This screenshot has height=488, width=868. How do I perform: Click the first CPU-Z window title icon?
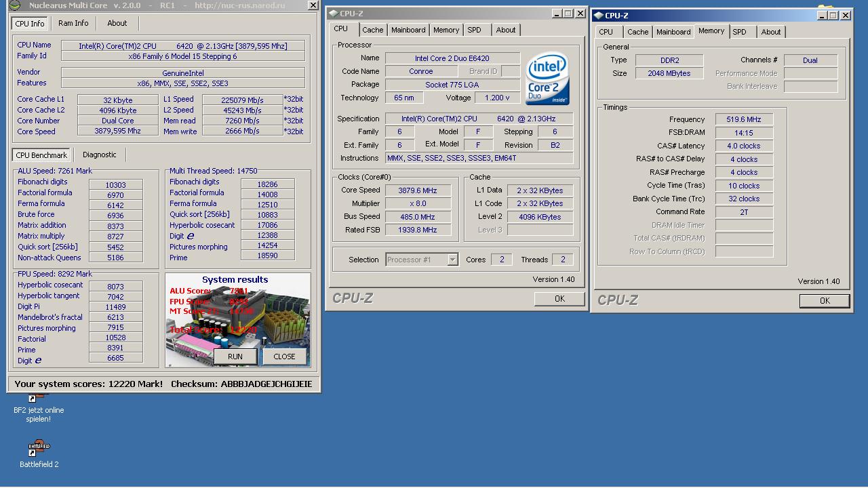pyautogui.click(x=334, y=13)
